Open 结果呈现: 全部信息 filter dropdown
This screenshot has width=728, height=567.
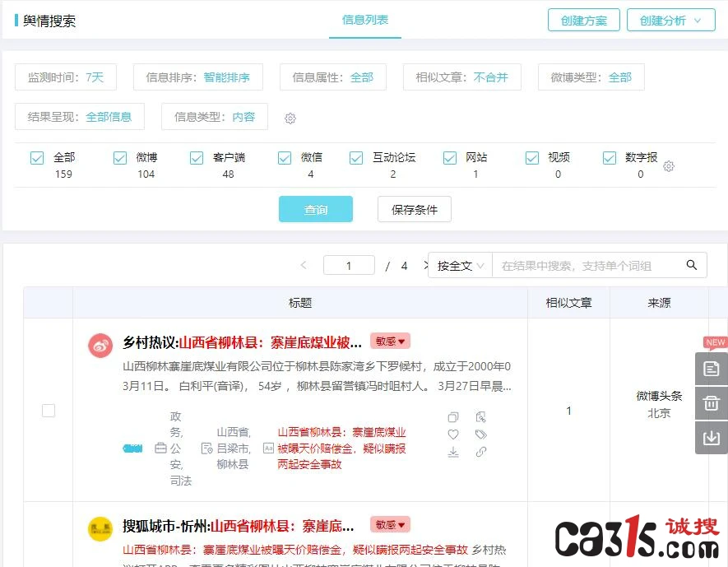(x=80, y=117)
